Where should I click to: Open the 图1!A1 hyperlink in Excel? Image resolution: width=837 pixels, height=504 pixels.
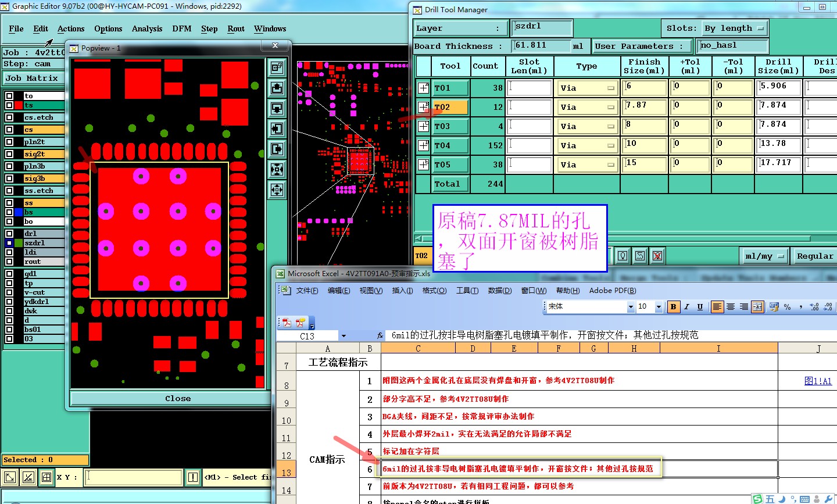point(818,381)
